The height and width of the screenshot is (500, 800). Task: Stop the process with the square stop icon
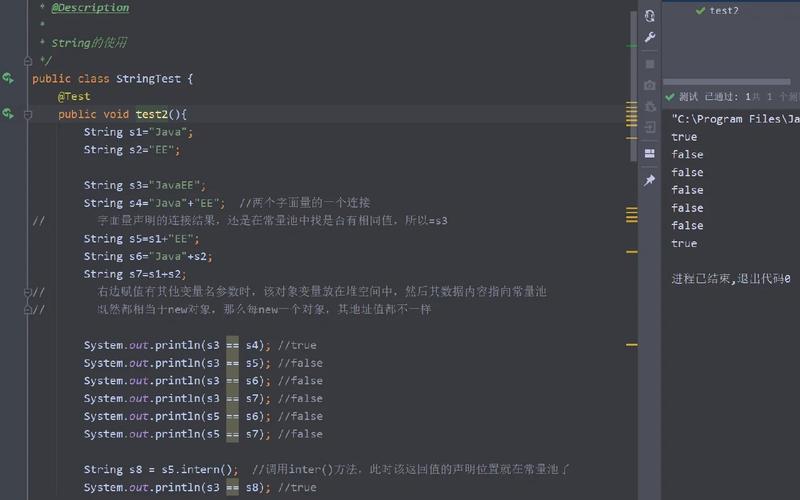pyautogui.click(x=649, y=64)
